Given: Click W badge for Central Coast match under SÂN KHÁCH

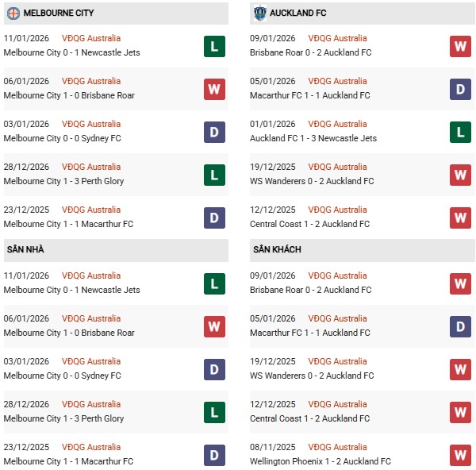Looking at the screenshot, I should click(460, 412).
